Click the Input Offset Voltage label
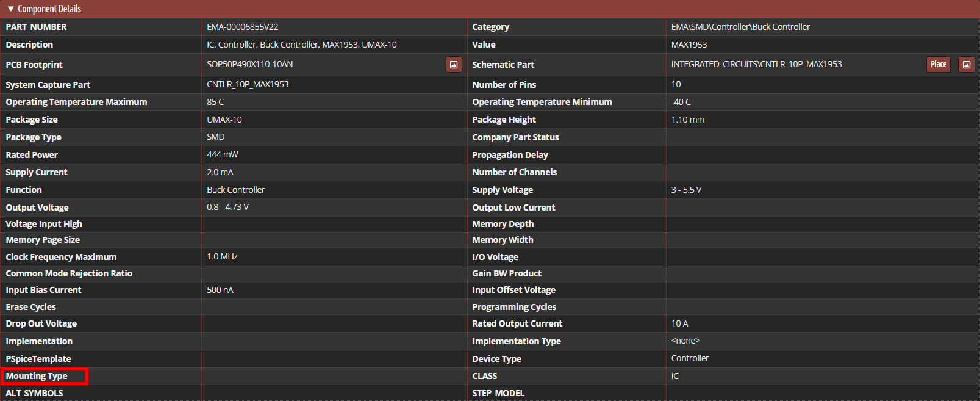 pos(513,290)
